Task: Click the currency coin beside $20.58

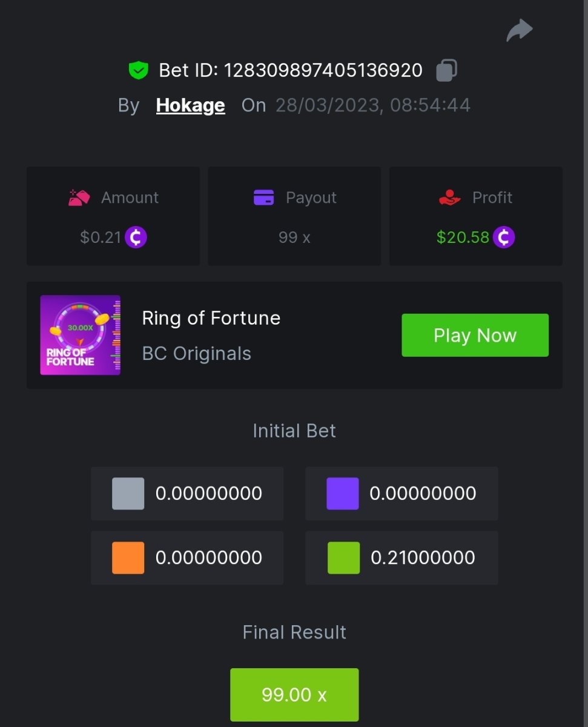Action: 503,237
